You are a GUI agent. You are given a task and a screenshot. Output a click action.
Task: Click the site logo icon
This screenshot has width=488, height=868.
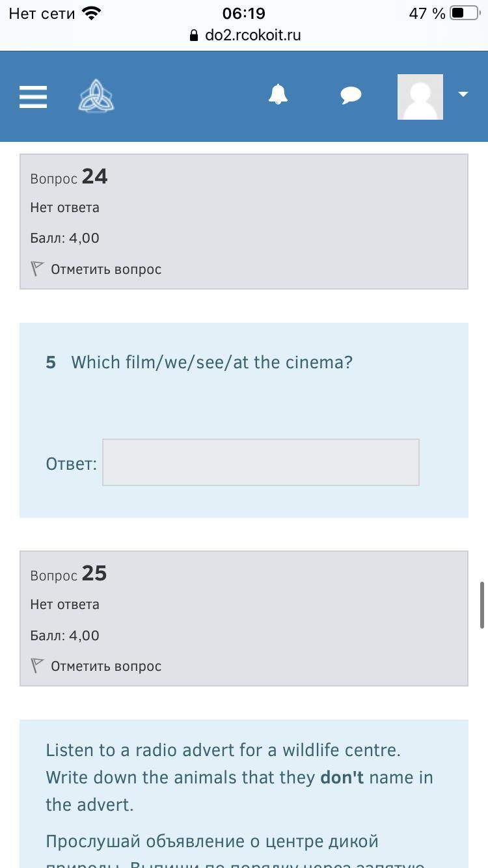pyautogui.click(x=96, y=96)
